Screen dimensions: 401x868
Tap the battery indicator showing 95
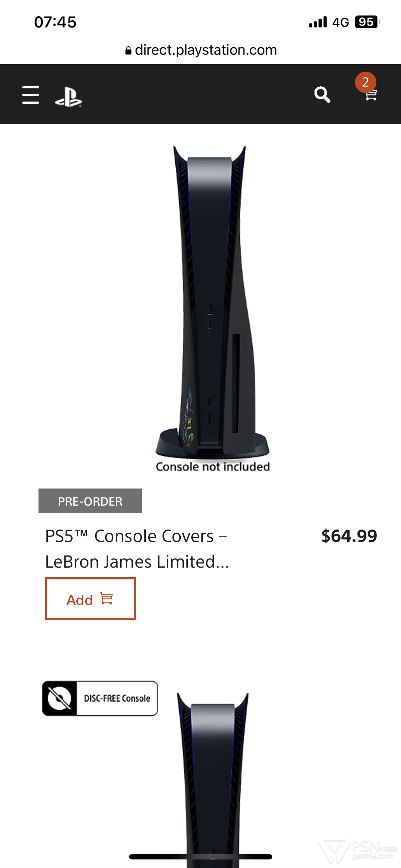(x=367, y=22)
